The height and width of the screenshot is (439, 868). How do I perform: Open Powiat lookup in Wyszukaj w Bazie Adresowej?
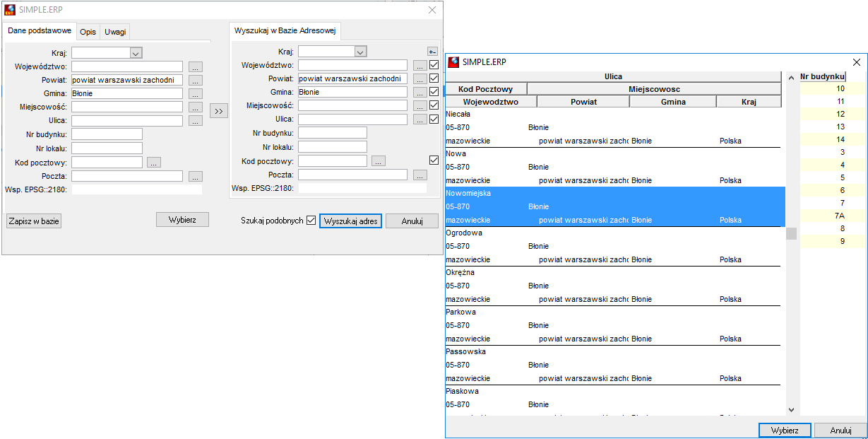pyautogui.click(x=420, y=79)
